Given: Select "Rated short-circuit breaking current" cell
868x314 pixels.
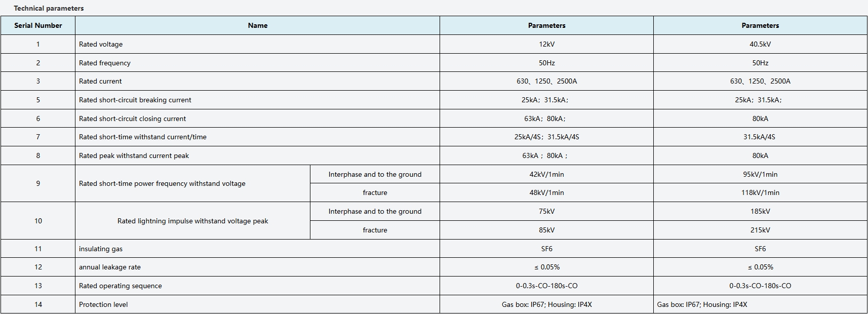Looking at the screenshot, I should [135, 100].
